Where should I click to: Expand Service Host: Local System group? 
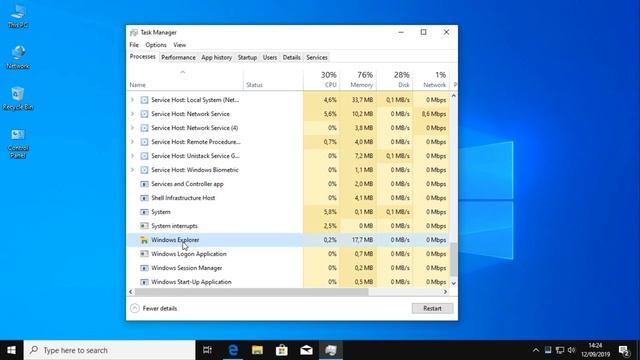tap(132, 100)
